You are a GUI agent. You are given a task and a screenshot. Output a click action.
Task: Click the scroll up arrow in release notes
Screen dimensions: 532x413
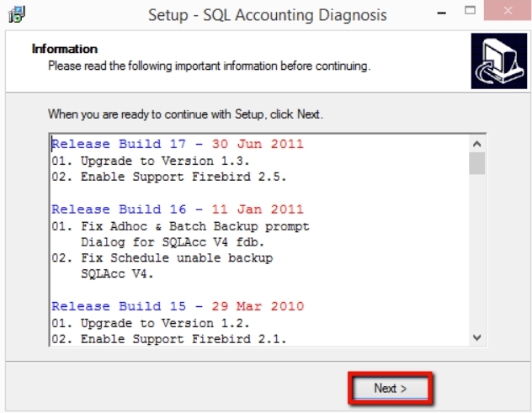pos(476,145)
